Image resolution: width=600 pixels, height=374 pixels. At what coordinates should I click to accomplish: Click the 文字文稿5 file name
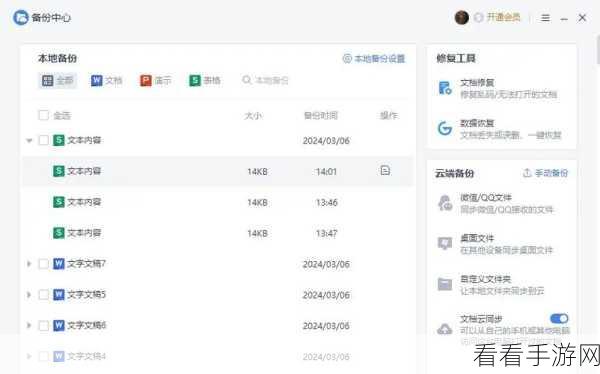click(x=86, y=294)
